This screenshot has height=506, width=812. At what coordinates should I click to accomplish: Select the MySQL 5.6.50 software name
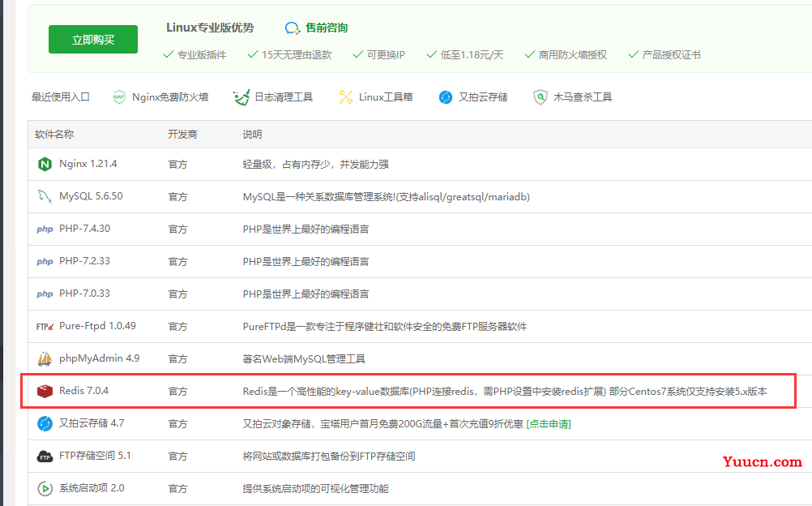pos(91,196)
